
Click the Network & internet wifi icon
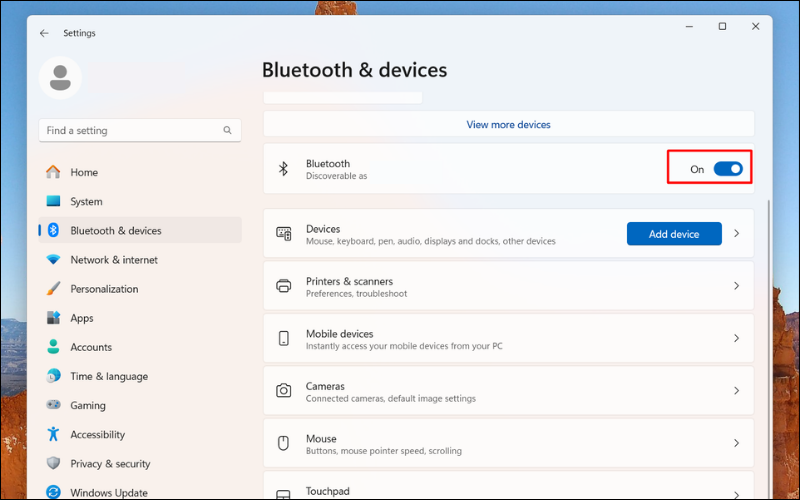(x=53, y=259)
